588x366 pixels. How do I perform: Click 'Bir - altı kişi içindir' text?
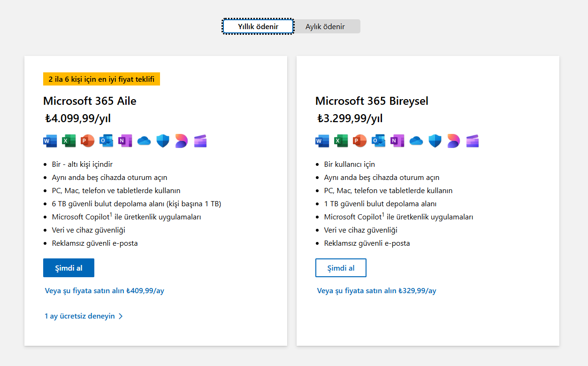point(82,164)
